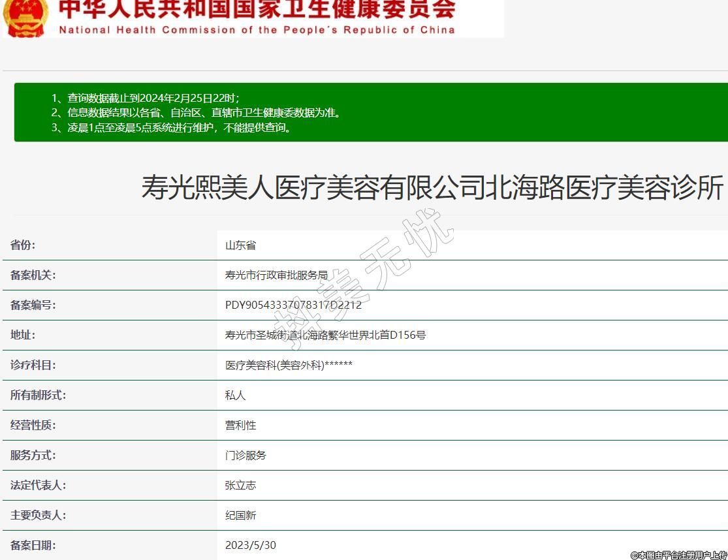Click the 备案机关 row label
The image size is (728, 560).
point(33,275)
